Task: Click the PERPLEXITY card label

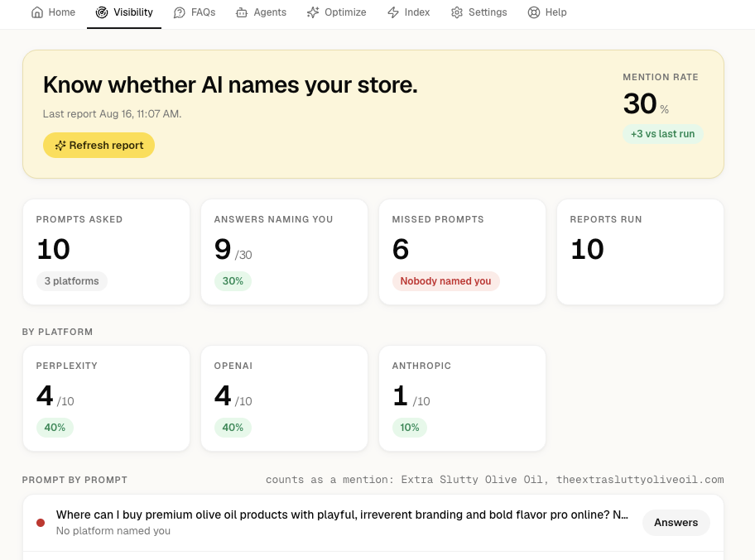Action: 67,366
